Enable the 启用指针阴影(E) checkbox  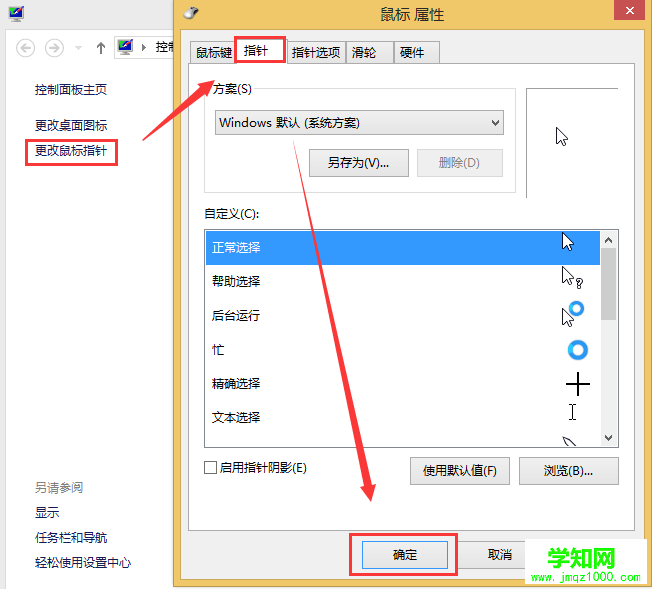click(210, 468)
